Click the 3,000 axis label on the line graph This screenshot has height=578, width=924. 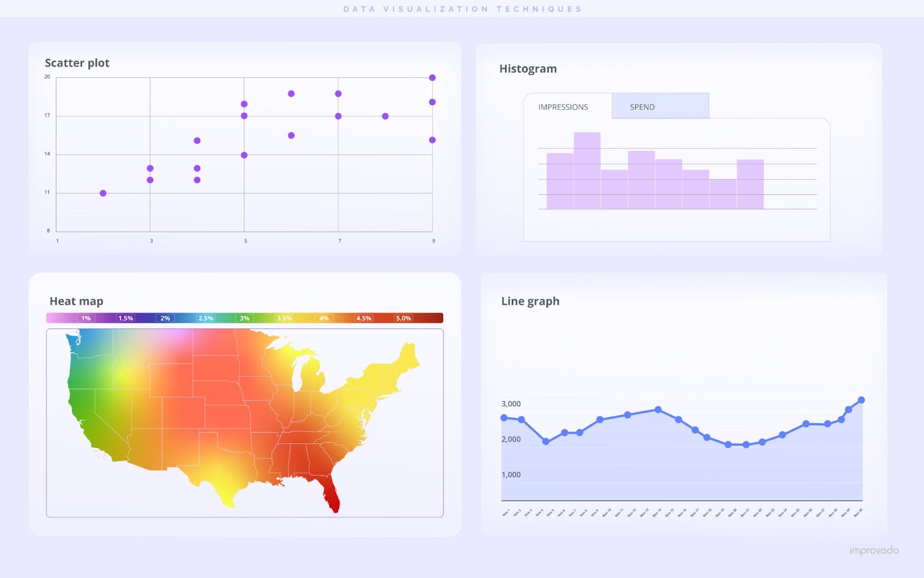pyautogui.click(x=511, y=405)
